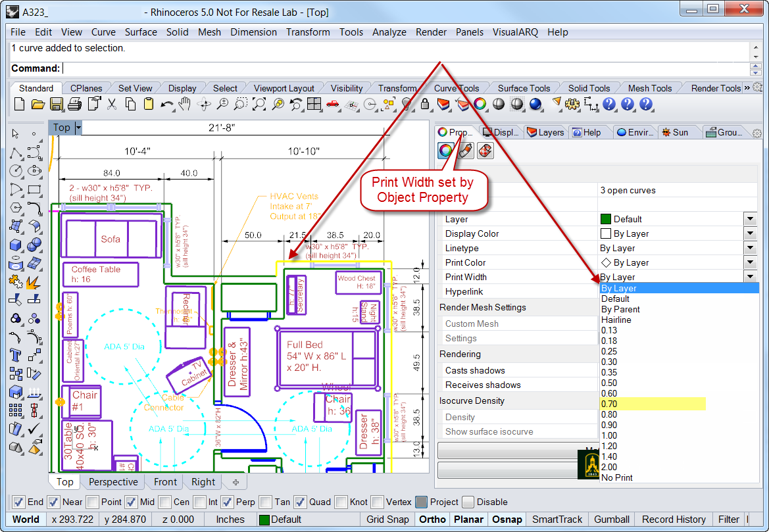Toggle the Near osnap checkbox
Image resolution: width=769 pixels, height=532 pixels.
point(53,502)
